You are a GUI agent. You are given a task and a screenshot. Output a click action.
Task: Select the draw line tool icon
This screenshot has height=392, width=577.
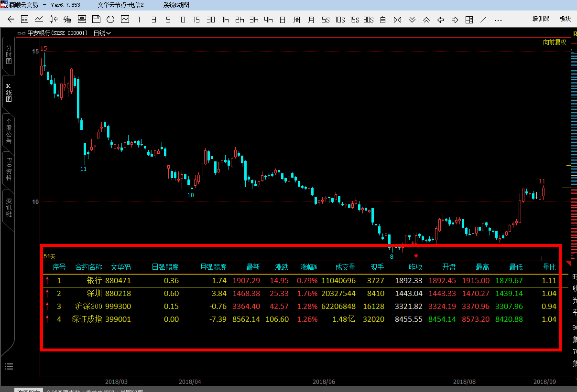pyautogui.click(x=483, y=20)
